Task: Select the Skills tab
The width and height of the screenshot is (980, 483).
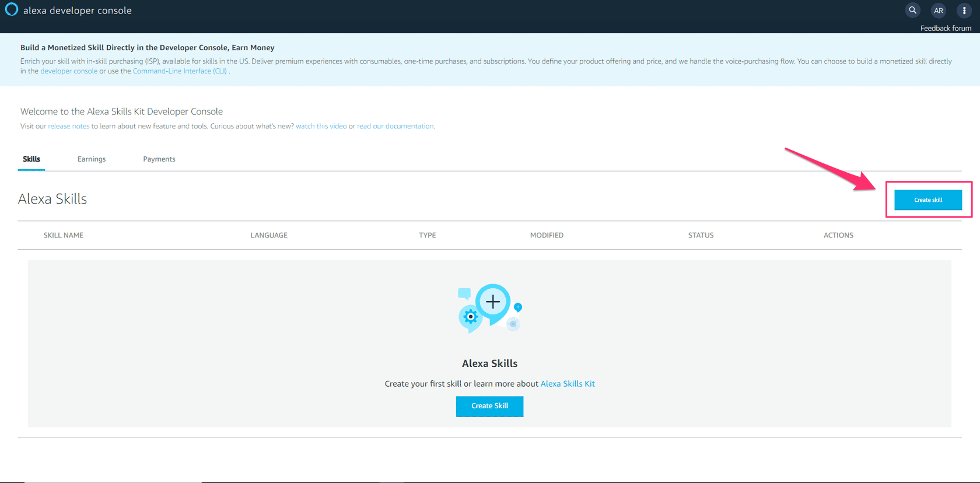Action: click(32, 159)
